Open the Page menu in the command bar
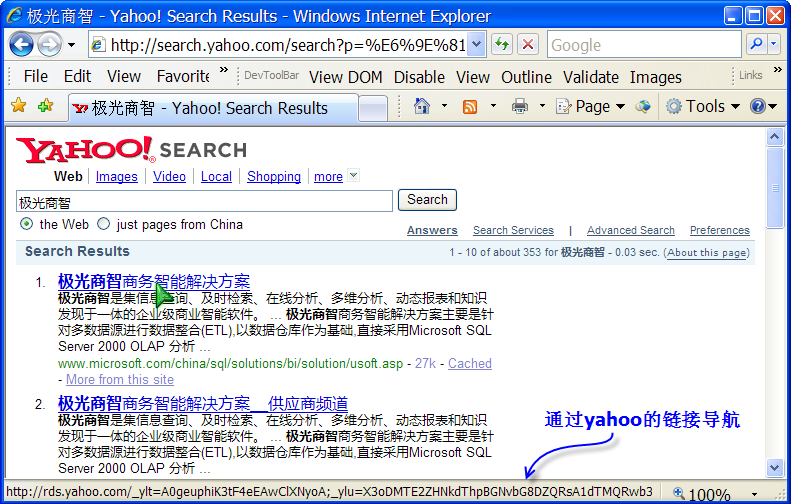 point(590,106)
